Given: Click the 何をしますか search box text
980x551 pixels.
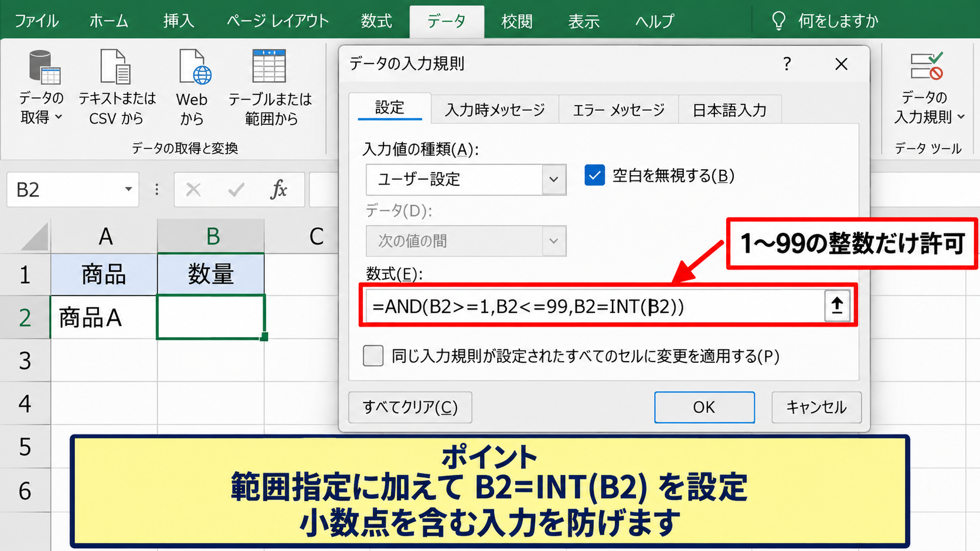Looking at the screenshot, I should [x=838, y=21].
